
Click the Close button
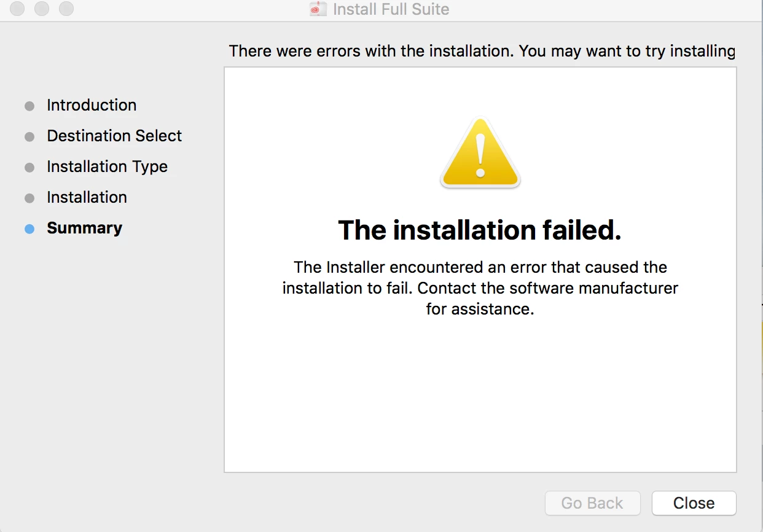pos(694,503)
